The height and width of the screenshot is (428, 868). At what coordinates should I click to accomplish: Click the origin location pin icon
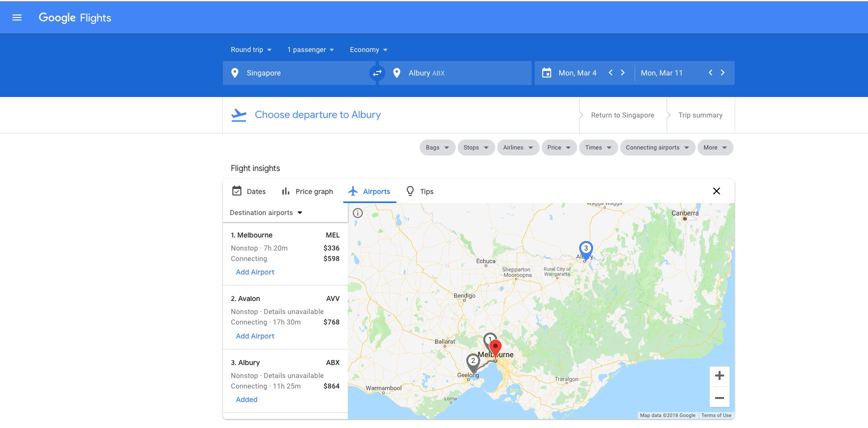pyautogui.click(x=235, y=73)
